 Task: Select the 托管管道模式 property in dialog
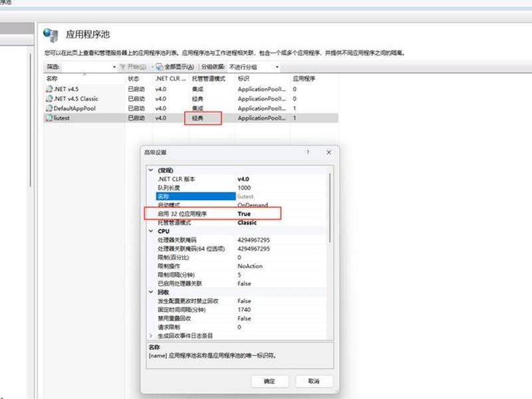tap(174, 223)
